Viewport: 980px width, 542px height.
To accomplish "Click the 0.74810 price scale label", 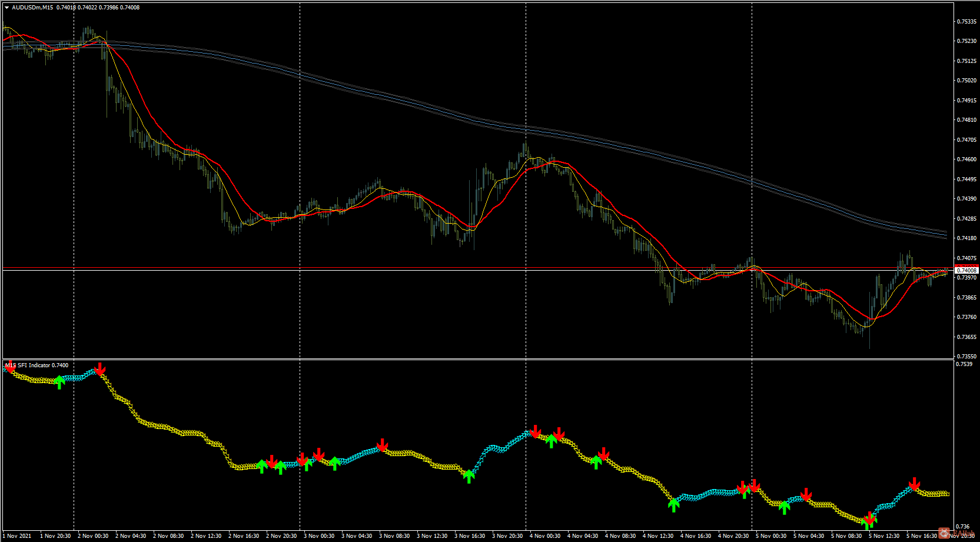I will 967,120.
